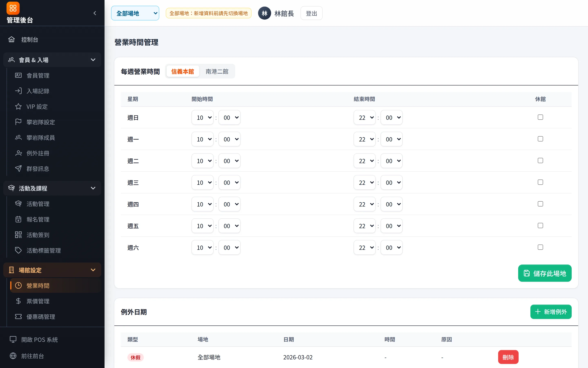
Task: Check 休館 for 週三
Action: click(x=540, y=182)
